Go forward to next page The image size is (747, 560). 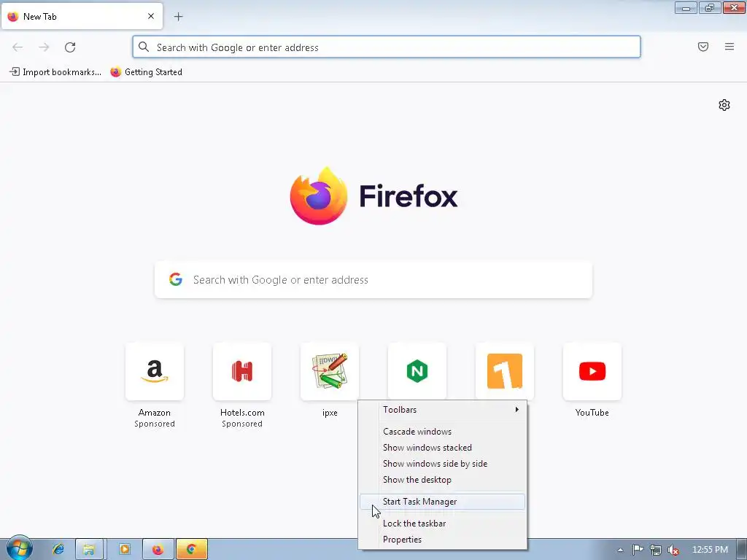(44, 47)
